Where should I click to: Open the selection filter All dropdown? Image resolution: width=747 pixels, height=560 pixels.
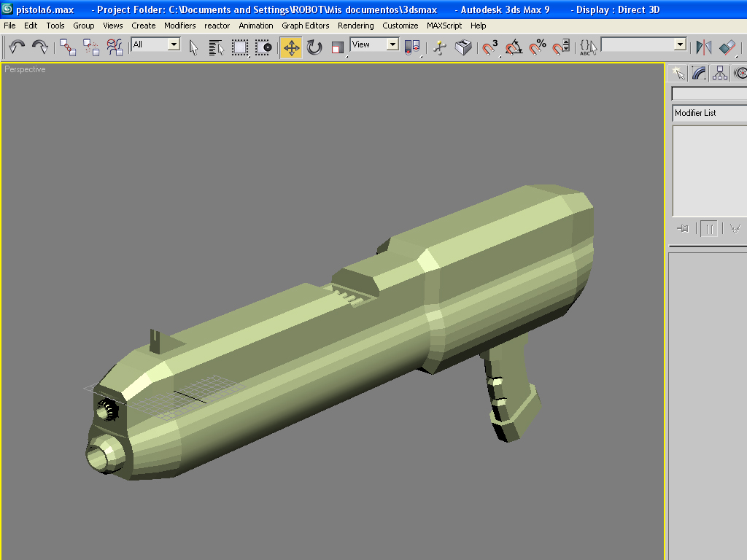pyautogui.click(x=155, y=44)
